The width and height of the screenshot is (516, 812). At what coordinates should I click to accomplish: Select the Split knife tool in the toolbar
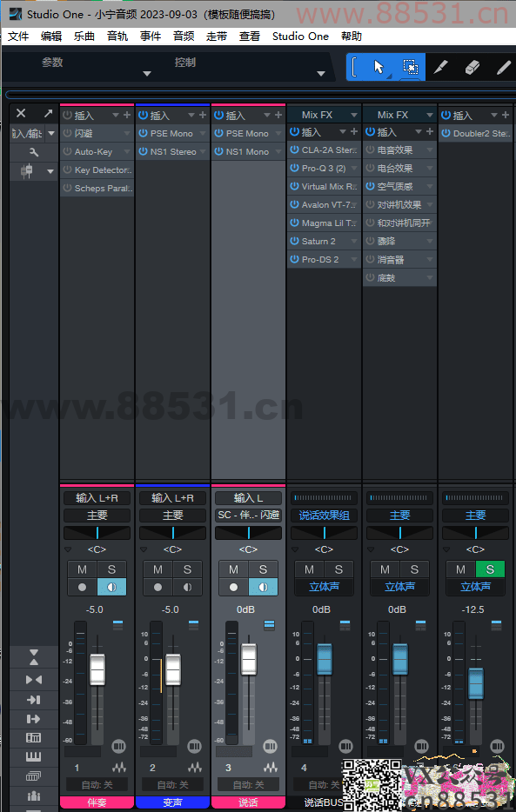coord(440,67)
